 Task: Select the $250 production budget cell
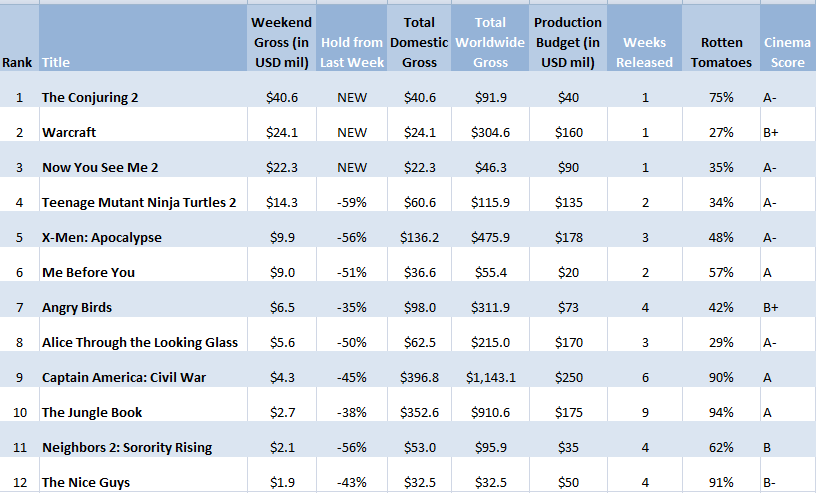coord(568,378)
